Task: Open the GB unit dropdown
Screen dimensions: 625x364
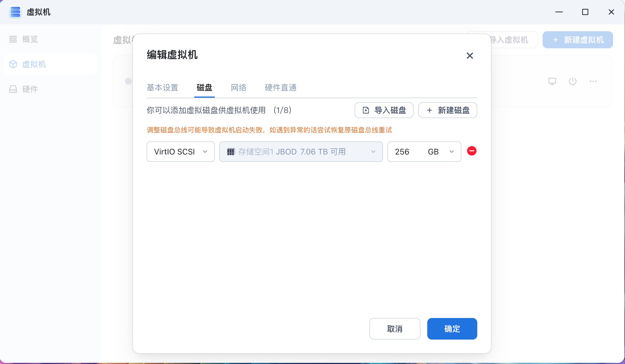Action: coord(439,151)
